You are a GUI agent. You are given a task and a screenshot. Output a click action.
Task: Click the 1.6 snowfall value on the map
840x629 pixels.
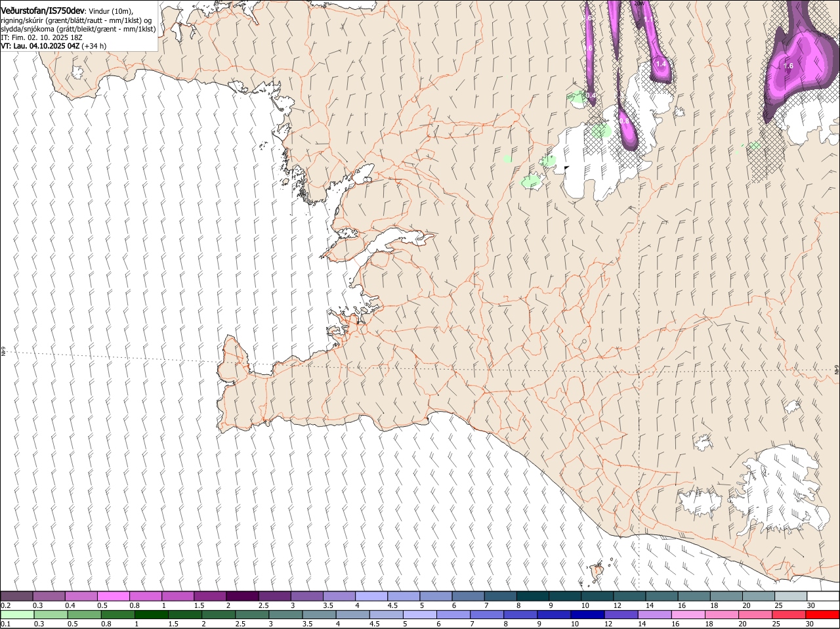788,66
